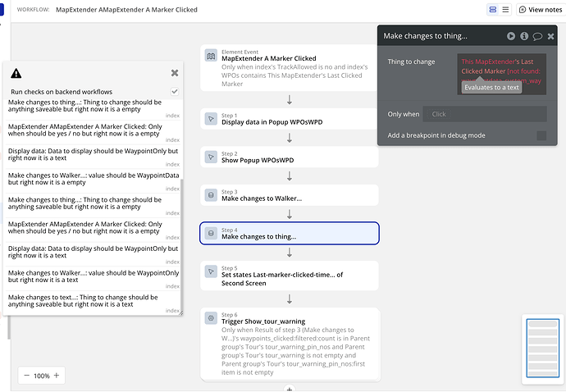Screen dimensions: 566x392
Task: Close the Make changes to thing panel
Action: 551,36
